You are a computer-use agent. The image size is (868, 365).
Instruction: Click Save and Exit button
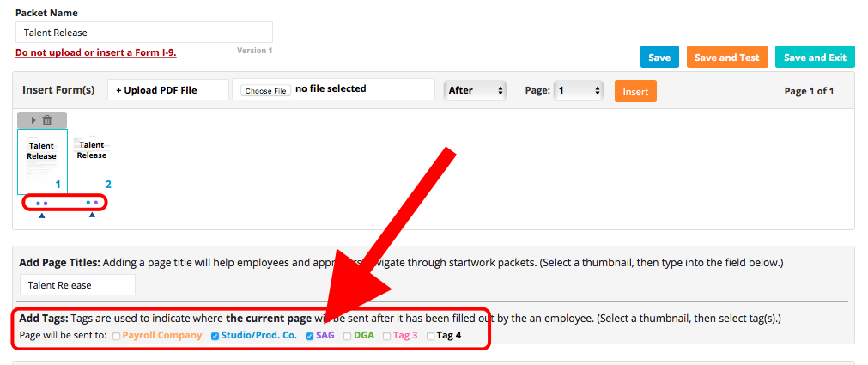point(815,57)
